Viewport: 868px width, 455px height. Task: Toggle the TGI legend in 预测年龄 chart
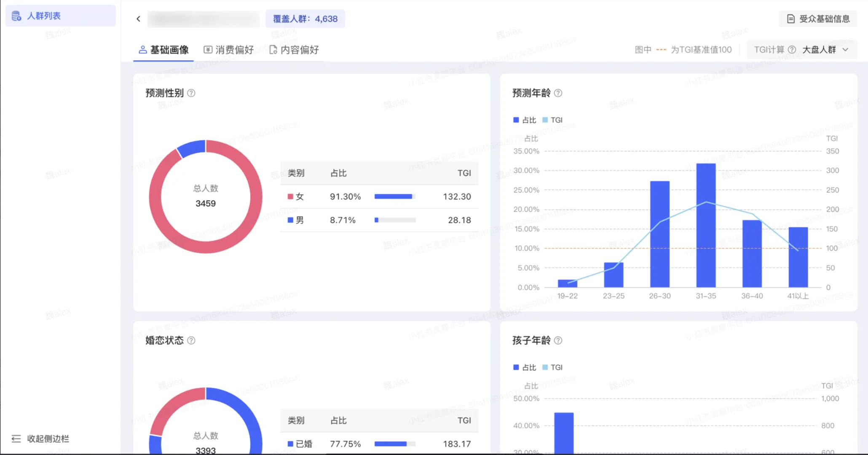point(552,120)
